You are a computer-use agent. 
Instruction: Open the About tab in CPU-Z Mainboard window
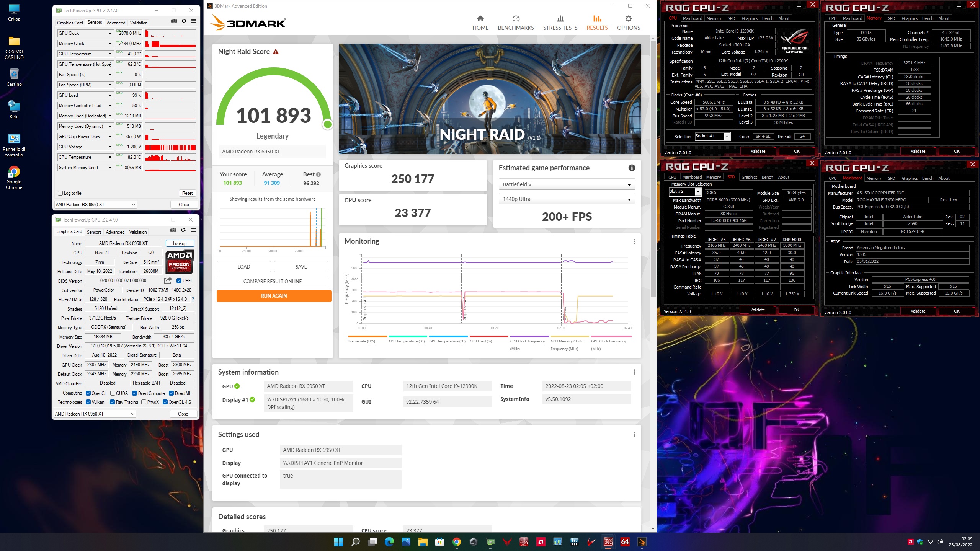click(x=944, y=178)
